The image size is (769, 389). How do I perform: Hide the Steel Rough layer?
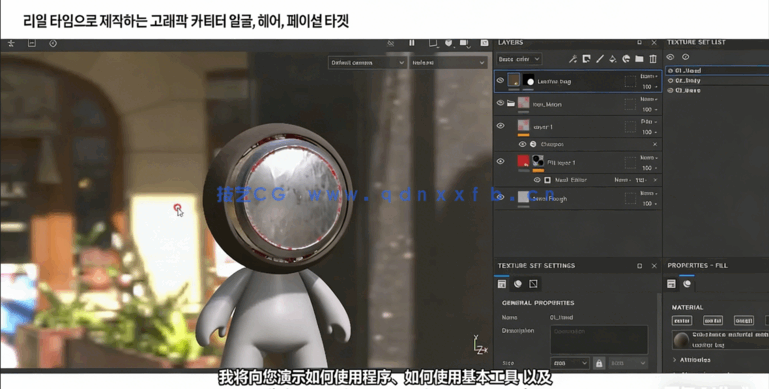coord(500,197)
